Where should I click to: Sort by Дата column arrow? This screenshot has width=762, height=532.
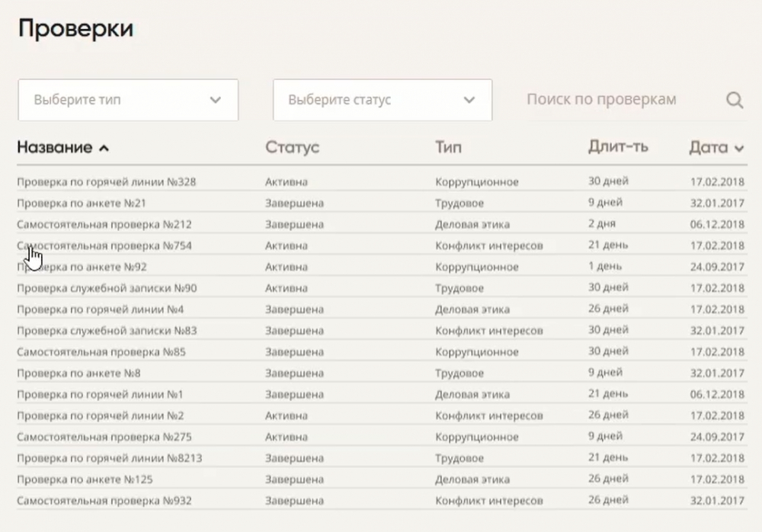738,149
